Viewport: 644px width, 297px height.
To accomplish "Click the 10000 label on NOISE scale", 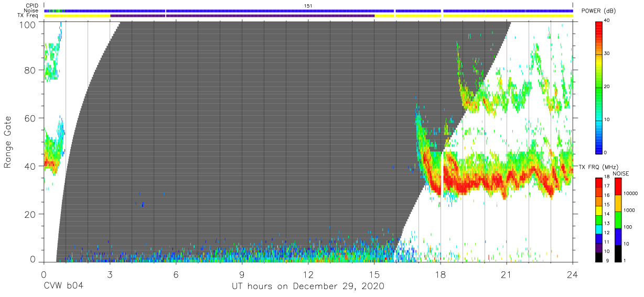I will pos(631,193).
